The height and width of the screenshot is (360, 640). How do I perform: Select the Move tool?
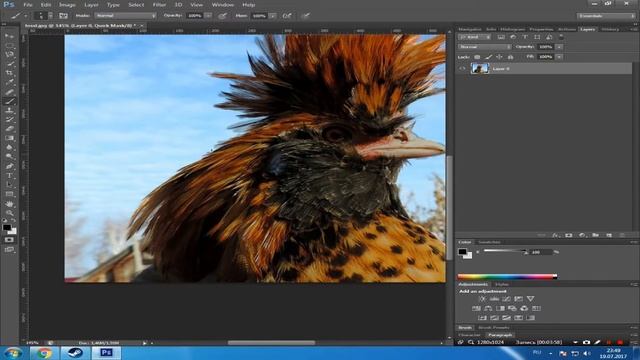[x=9, y=36]
